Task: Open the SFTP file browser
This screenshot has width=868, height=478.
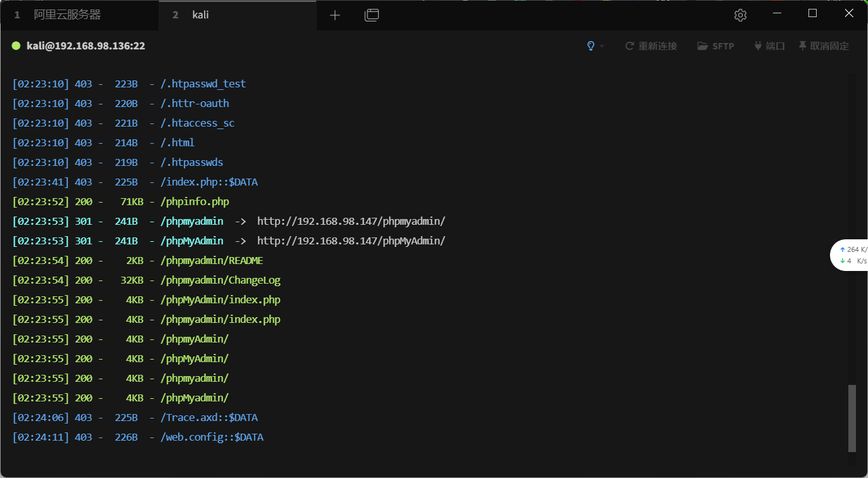Action: point(715,46)
